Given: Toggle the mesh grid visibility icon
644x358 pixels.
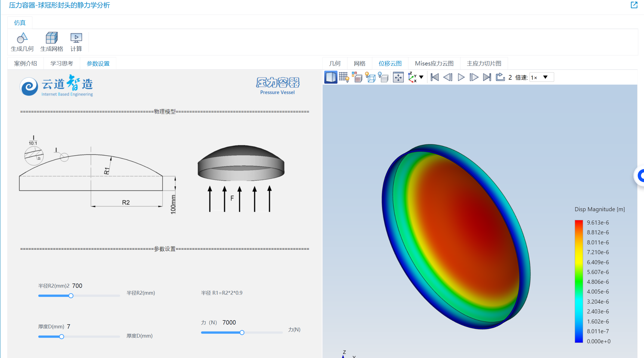Looking at the screenshot, I should pyautogui.click(x=344, y=77).
